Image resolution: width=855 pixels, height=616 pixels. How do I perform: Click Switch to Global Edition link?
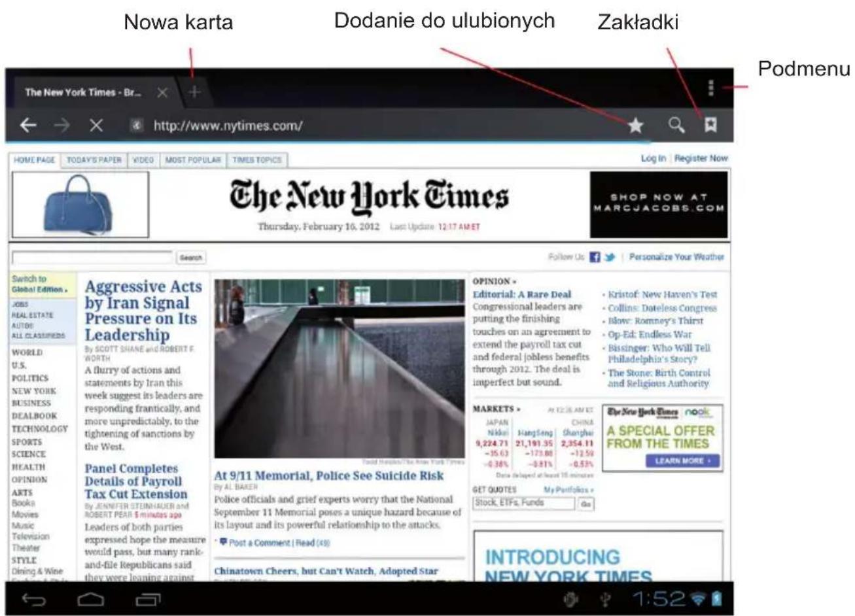[39, 284]
